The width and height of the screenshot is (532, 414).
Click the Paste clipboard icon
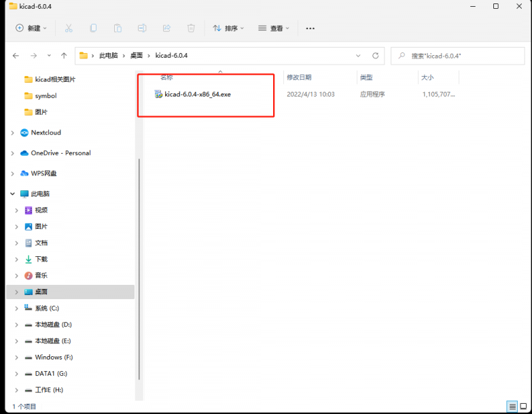click(x=118, y=28)
